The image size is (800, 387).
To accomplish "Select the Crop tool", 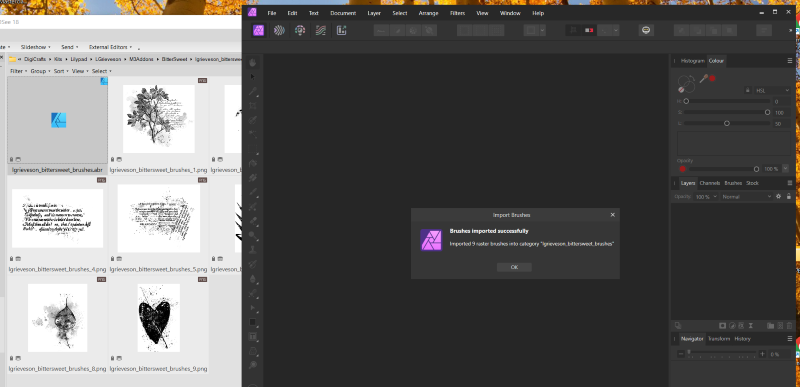I will [253, 106].
